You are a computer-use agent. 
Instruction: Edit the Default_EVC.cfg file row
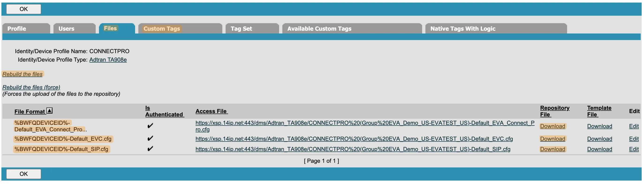coord(634,139)
